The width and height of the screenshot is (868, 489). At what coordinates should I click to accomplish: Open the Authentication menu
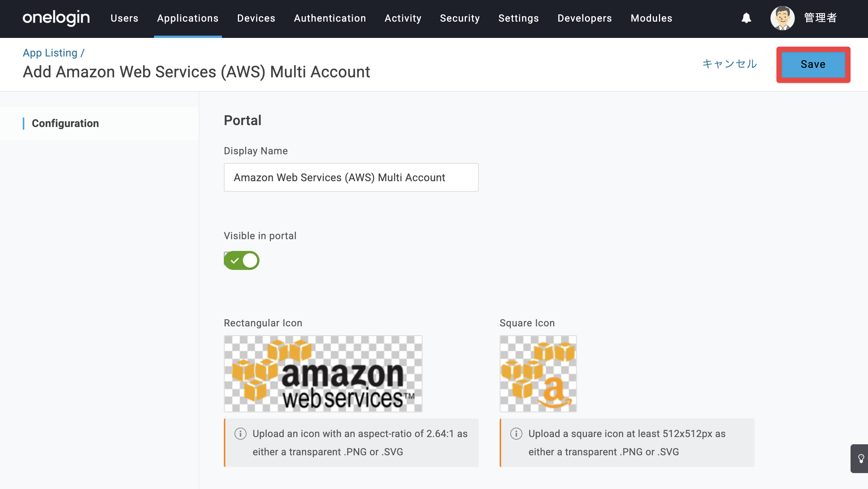pyautogui.click(x=330, y=18)
